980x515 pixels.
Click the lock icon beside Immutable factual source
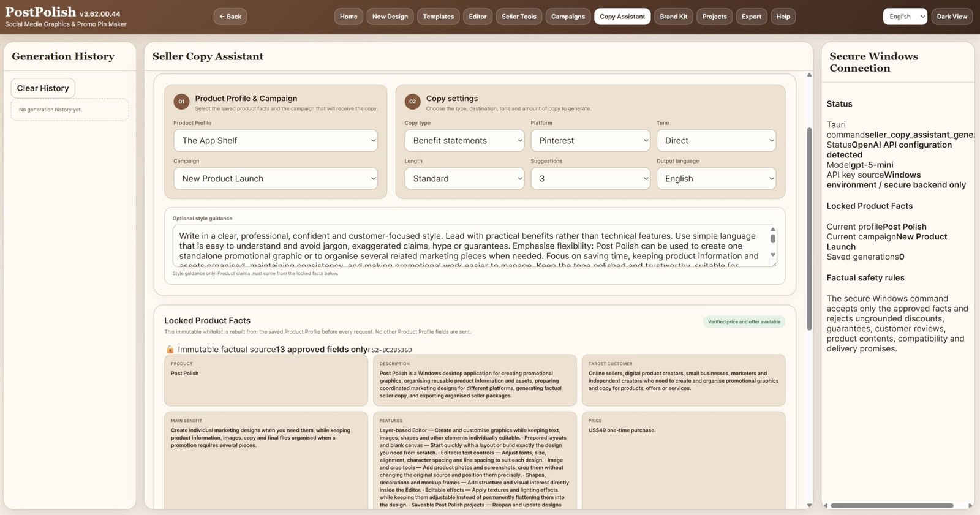[x=170, y=349]
